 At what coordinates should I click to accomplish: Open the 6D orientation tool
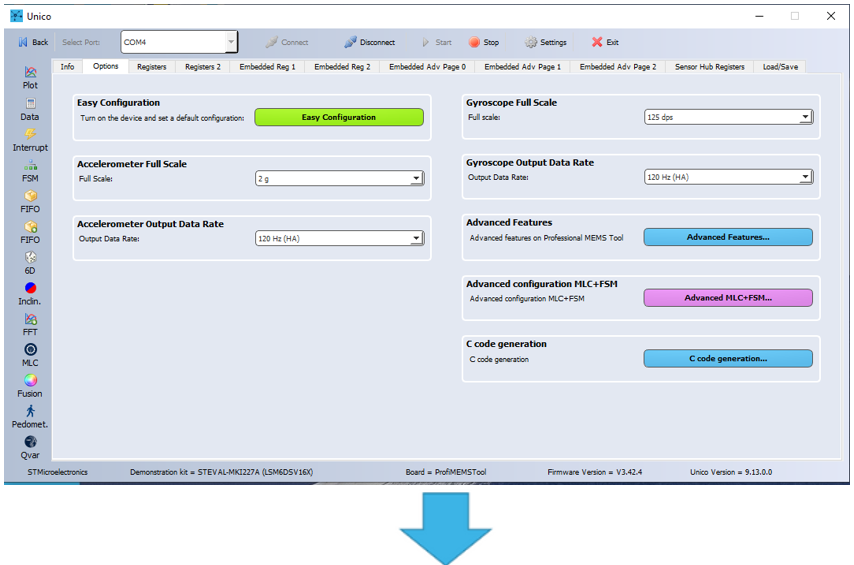(30, 263)
